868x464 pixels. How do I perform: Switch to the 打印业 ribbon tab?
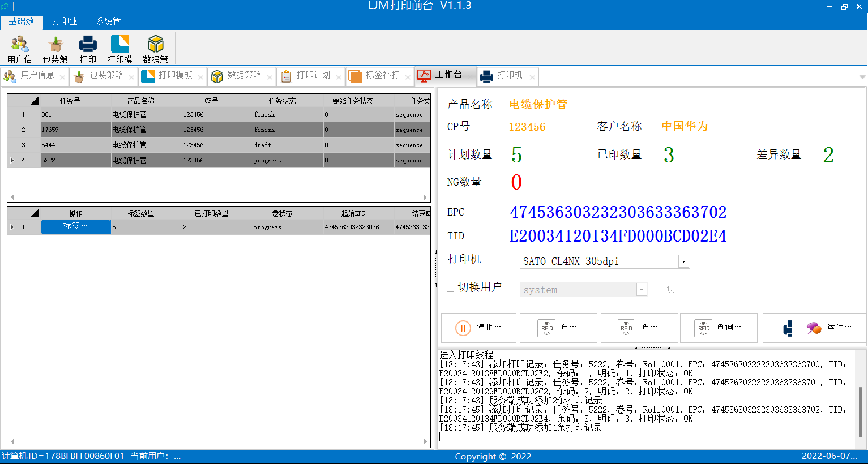point(65,21)
